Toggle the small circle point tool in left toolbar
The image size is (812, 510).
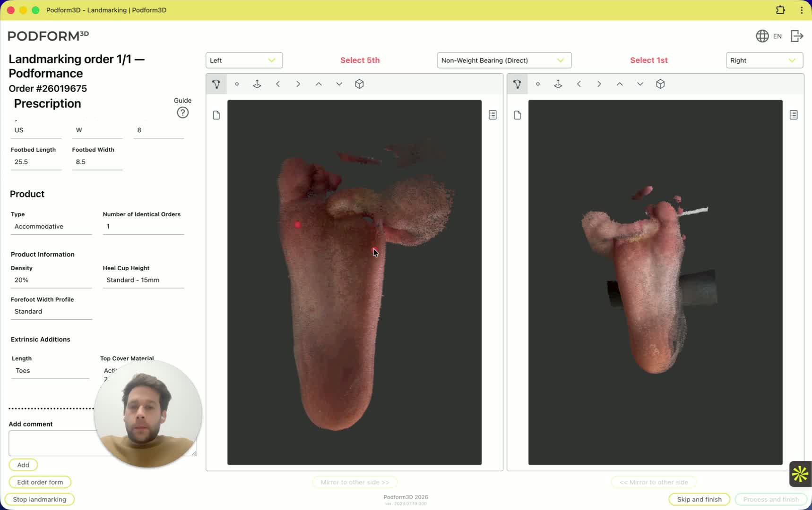[x=237, y=84]
